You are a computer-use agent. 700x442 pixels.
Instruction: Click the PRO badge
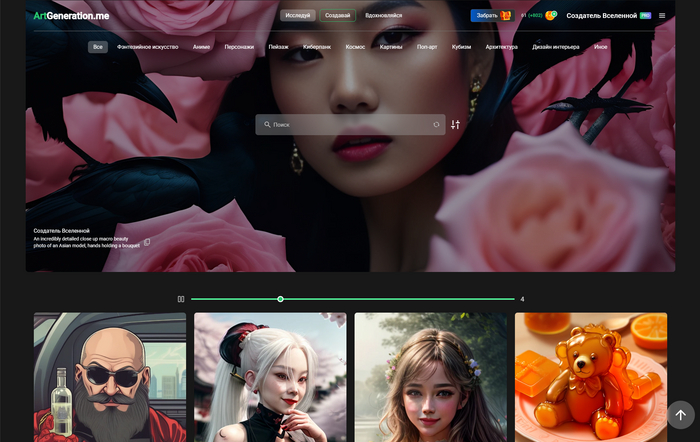point(645,16)
